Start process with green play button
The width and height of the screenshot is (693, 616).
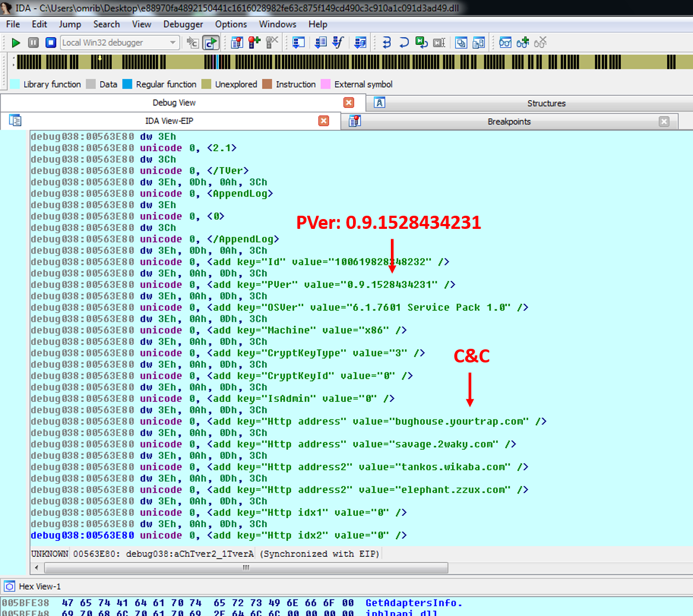16,43
